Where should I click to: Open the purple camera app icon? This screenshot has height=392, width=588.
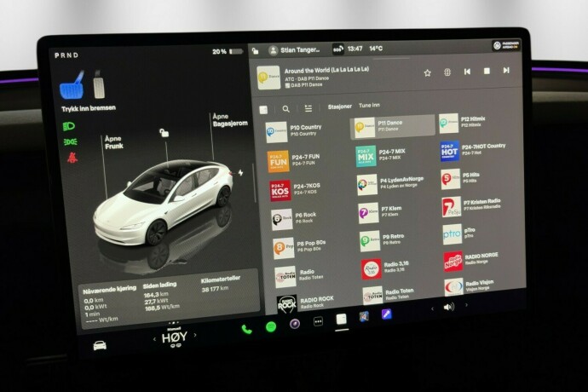coord(295,323)
